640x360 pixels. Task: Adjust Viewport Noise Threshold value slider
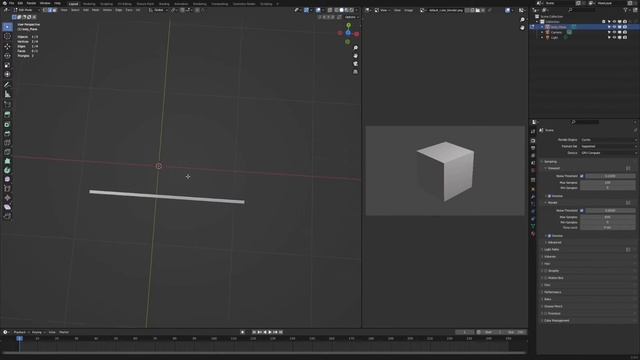[x=610, y=176]
